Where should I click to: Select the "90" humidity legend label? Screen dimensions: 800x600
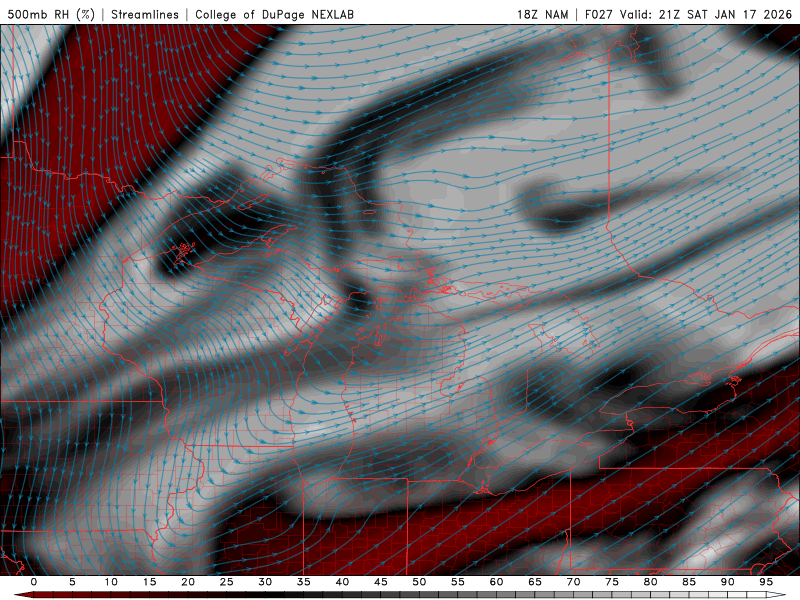[x=728, y=582]
